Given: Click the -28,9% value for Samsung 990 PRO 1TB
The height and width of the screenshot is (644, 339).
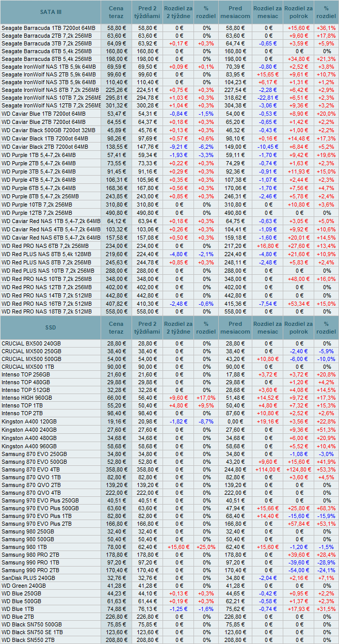Looking at the screenshot, I should pyautogui.click(x=326, y=562).
